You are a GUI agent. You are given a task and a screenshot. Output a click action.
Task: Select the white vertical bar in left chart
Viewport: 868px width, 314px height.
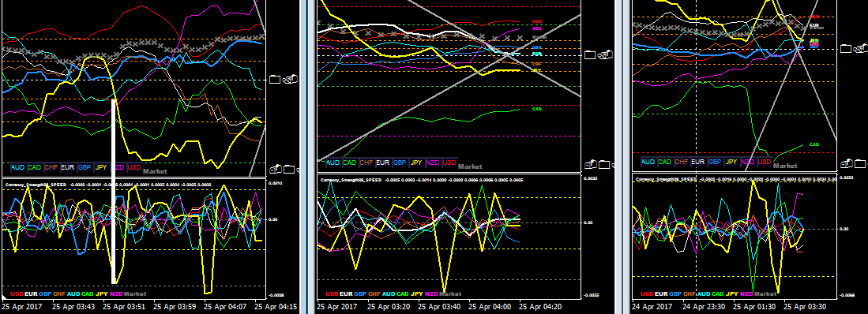pos(115,191)
